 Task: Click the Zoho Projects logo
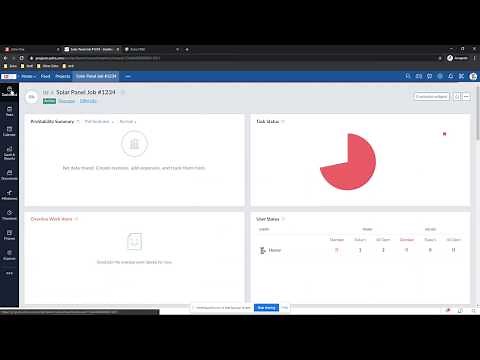pyautogui.click(x=9, y=76)
